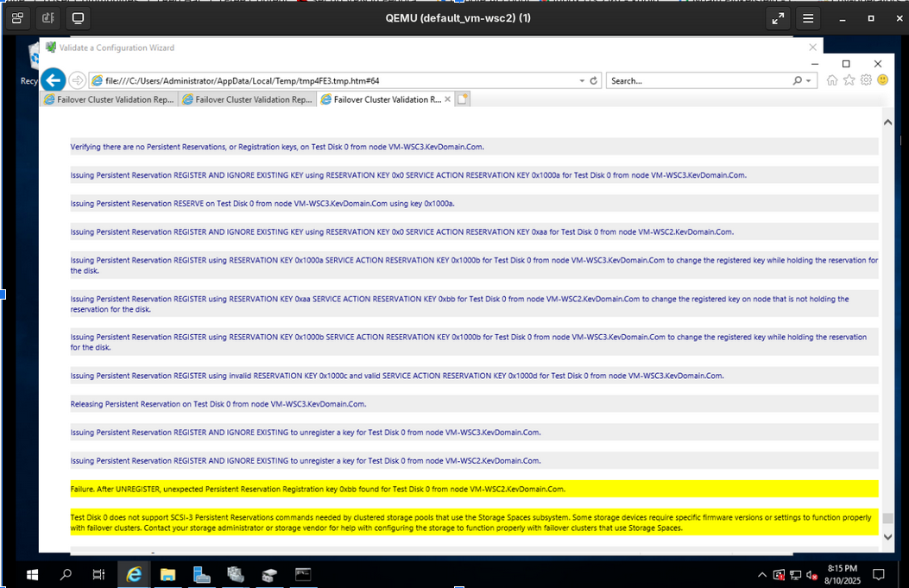Click REGISTER line changing key 0x1000a to 0x1000b
909x588 pixels.
(x=474, y=265)
